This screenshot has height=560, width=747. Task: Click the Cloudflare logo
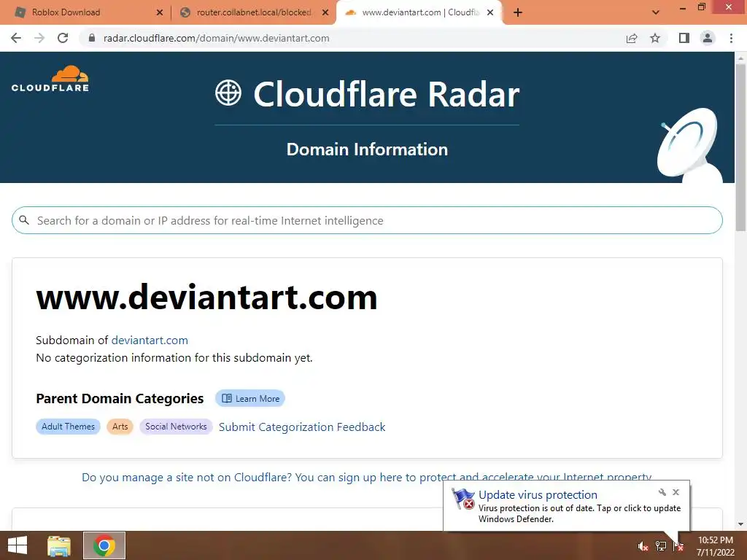pos(50,79)
